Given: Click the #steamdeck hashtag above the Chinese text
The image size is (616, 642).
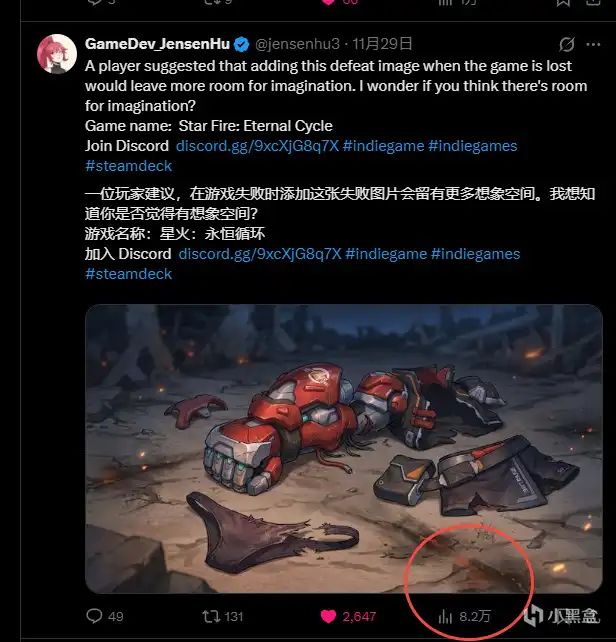Looking at the screenshot, I should [129, 166].
